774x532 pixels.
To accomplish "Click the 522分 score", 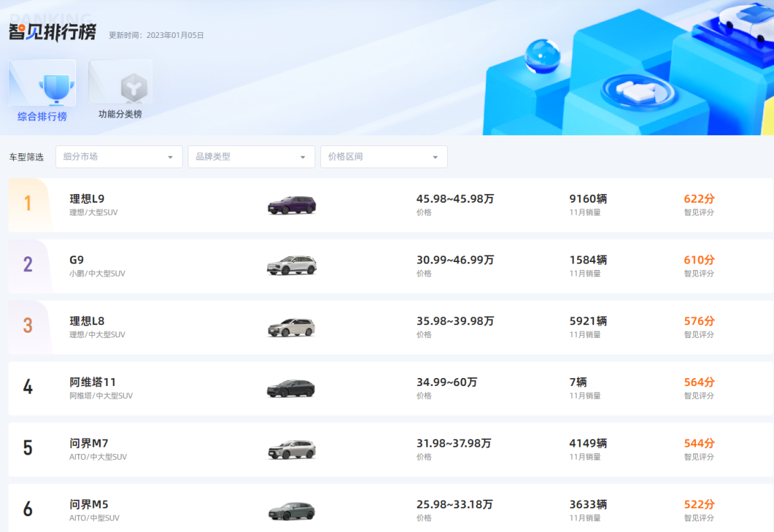I will pos(699,504).
